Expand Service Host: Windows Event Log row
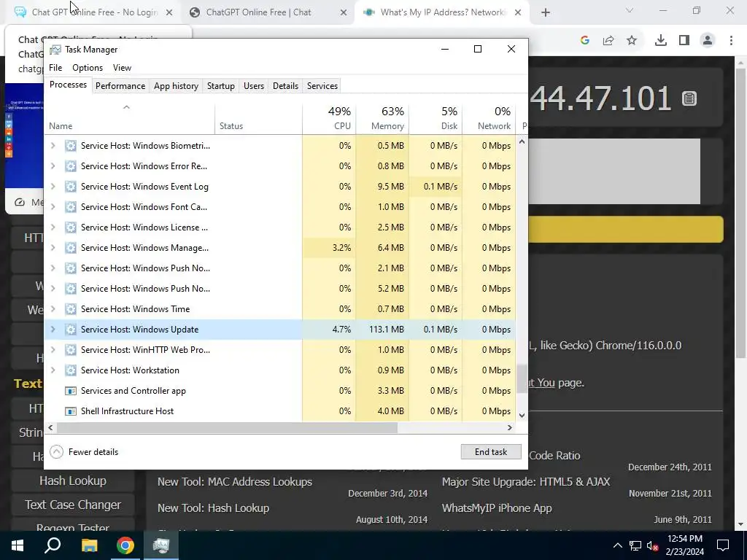Screen dimensions: 747x560 (x=53, y=187)
